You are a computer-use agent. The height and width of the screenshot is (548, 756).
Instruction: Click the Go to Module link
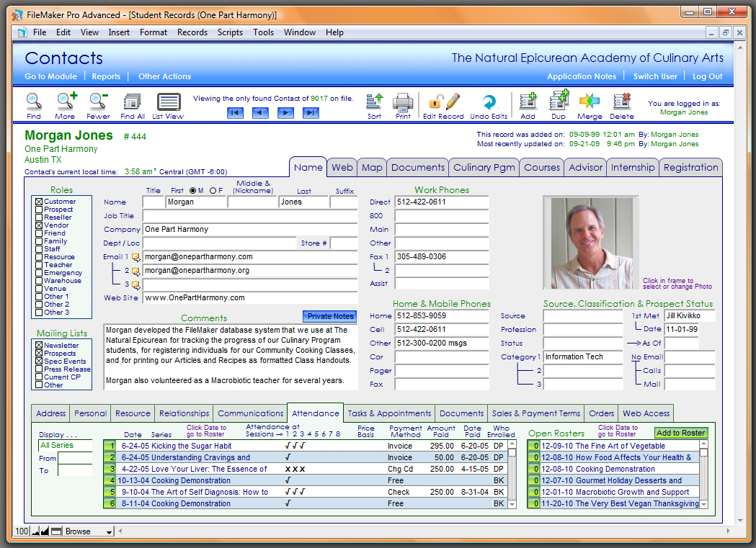point(50,76)
